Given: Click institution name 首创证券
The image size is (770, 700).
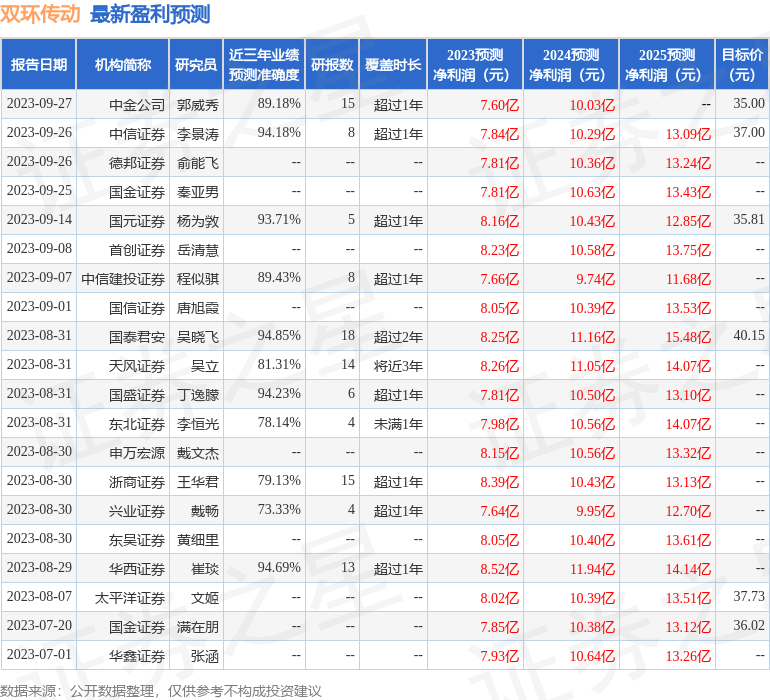Looking at the screenshot, I should pyautogui.click(x=137, y=250).
